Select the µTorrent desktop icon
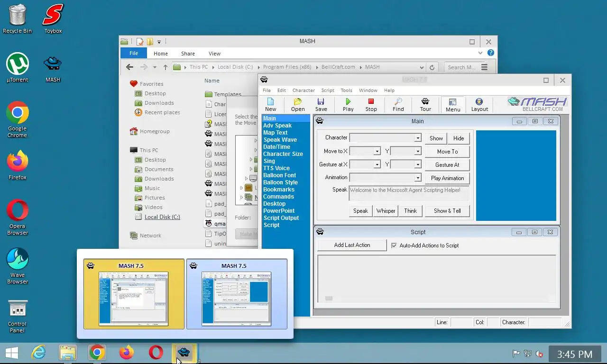 click(x=18, y=68)
